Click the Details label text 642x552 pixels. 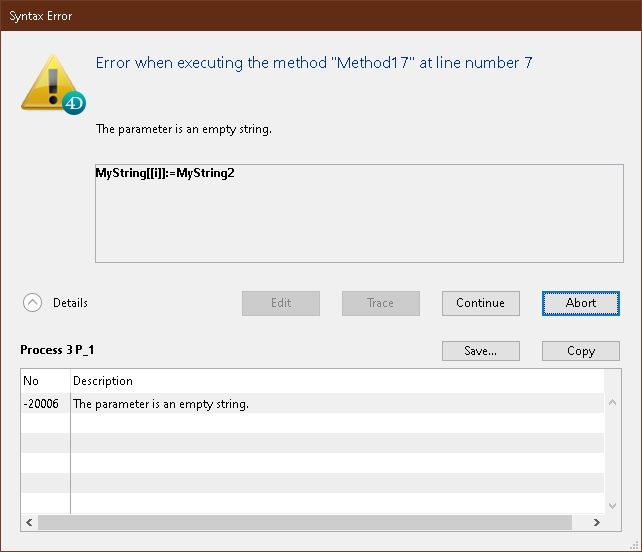coord(70,303)
